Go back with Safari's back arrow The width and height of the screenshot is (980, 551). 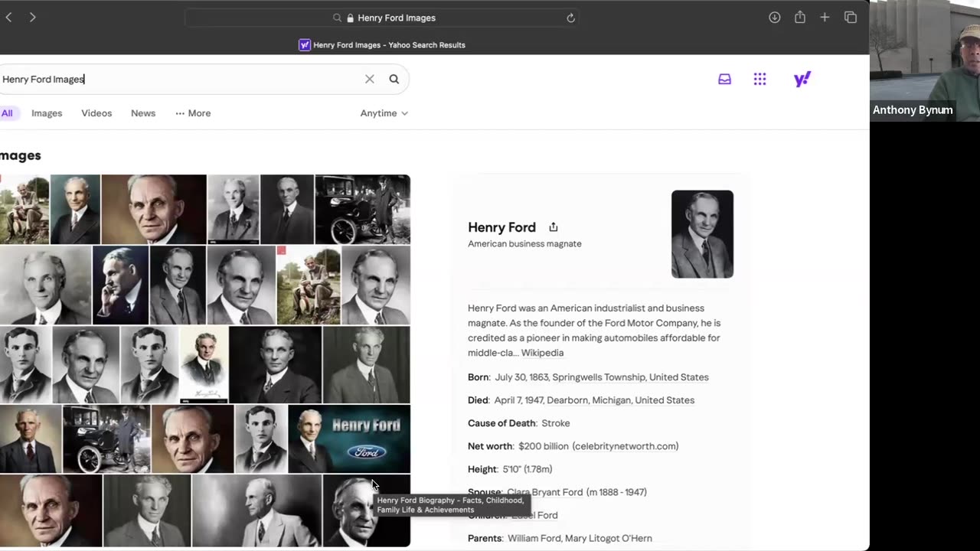tap(8, 17)
